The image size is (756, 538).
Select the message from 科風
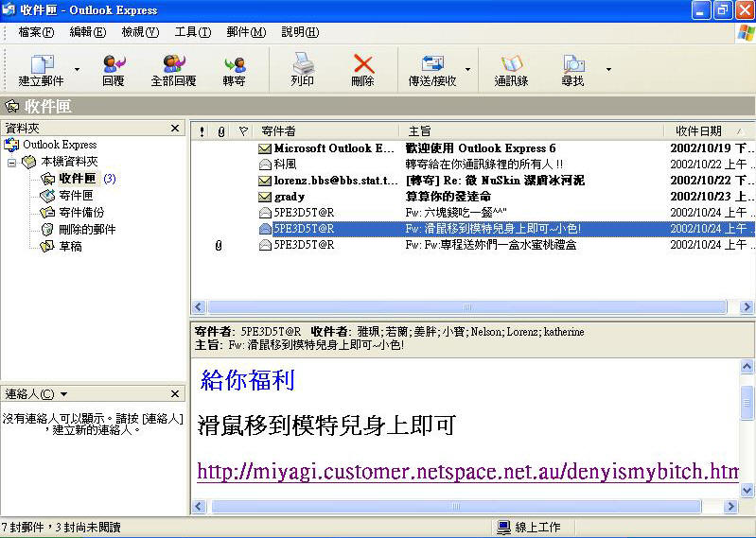click(472, 165)
